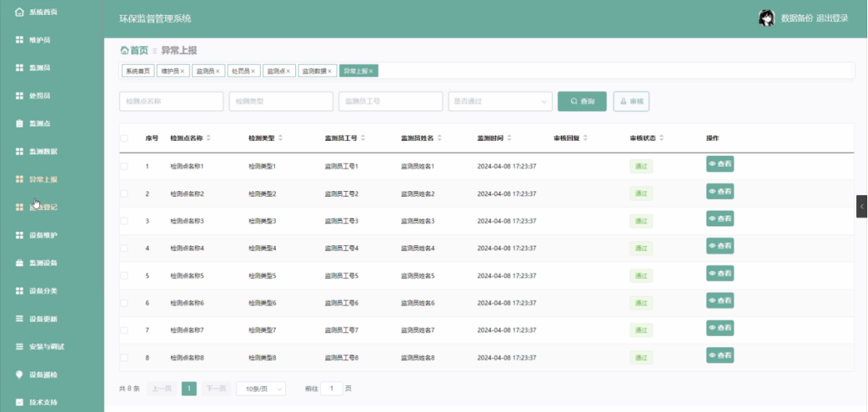Switch to the 监测员 tab
The image size is (868, 412).
(x=208, y=70)
